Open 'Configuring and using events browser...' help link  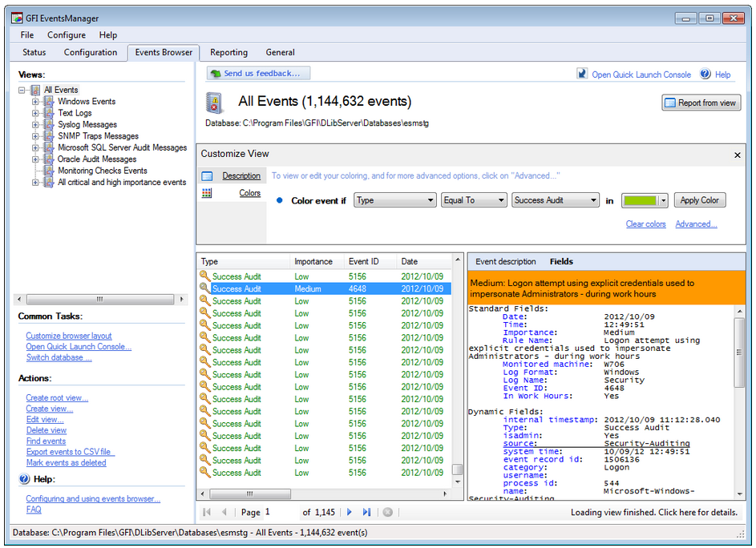(x=93, y=499)
